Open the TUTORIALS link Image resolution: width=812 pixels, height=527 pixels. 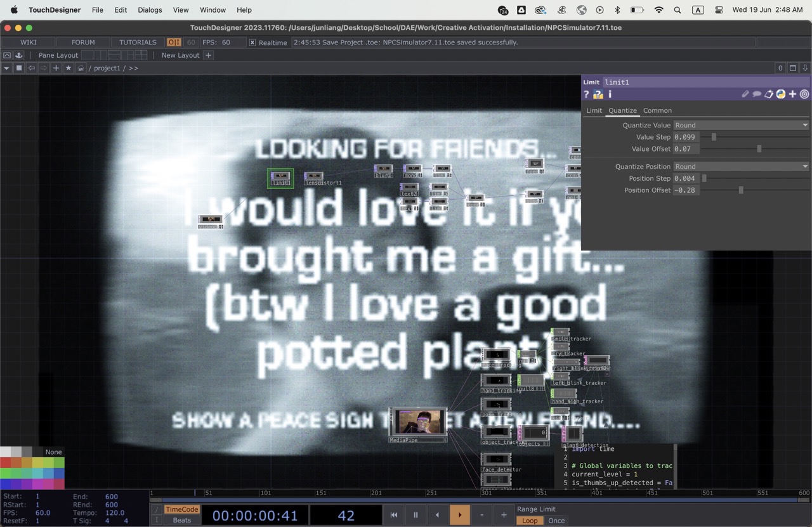coord(138,42)
